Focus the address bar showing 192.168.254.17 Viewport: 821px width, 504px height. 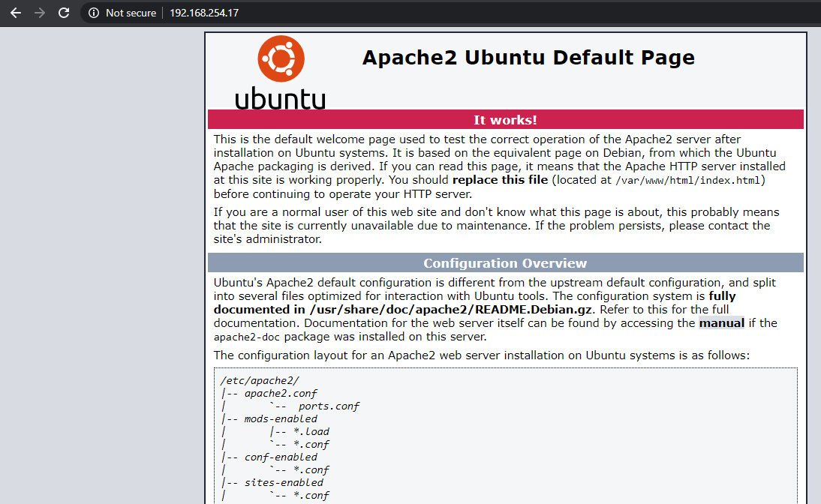204,13
